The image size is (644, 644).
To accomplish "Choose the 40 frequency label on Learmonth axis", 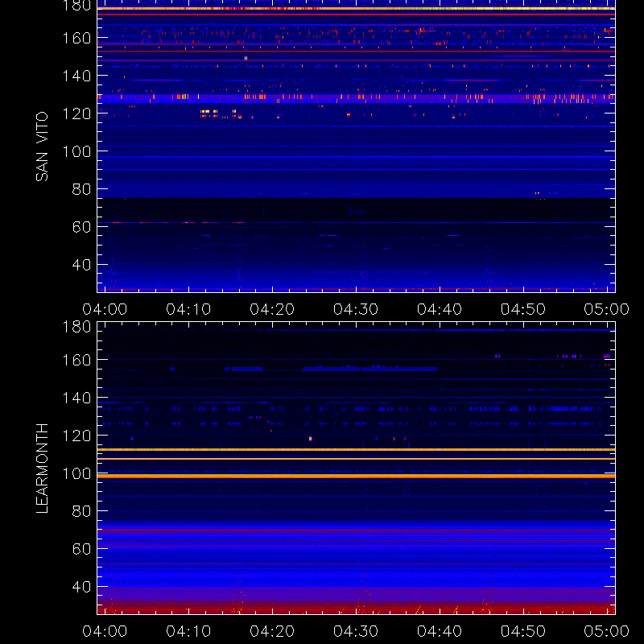I will [x=81, y=587].
